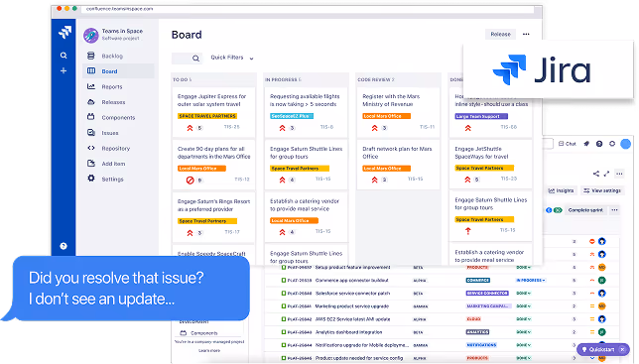Screen dimensions: 639x364
Task: Expand the Quick Filters dropdown
Action: [232, 58]
